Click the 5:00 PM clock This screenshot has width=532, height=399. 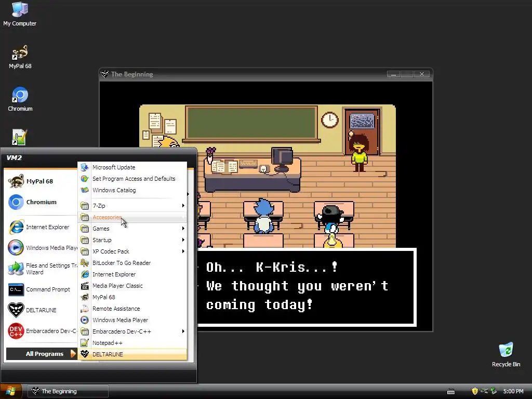click(513, 391)
